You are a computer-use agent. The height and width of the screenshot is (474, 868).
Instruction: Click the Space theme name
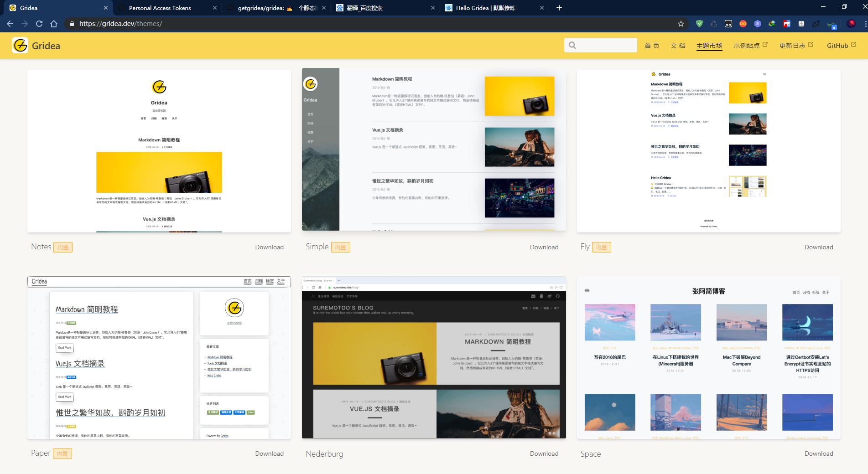pyautogui.click(x=591, y=453)
